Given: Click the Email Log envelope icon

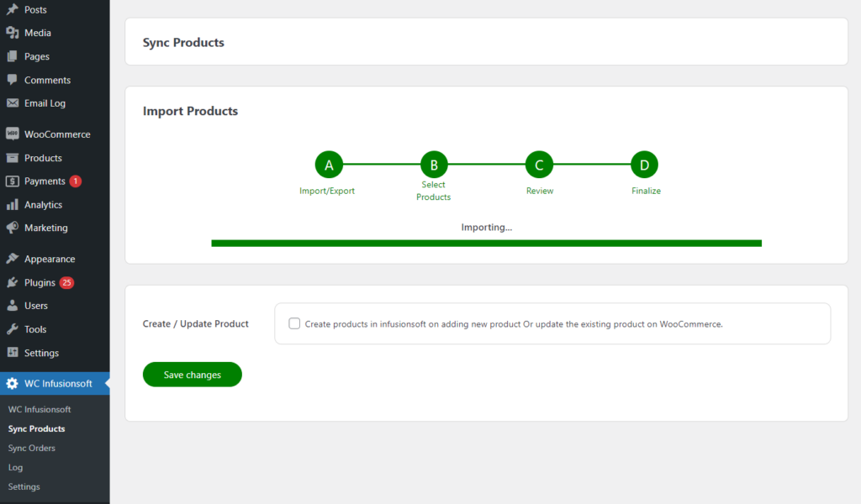Looking at the screenshot, I should [12, 103].
